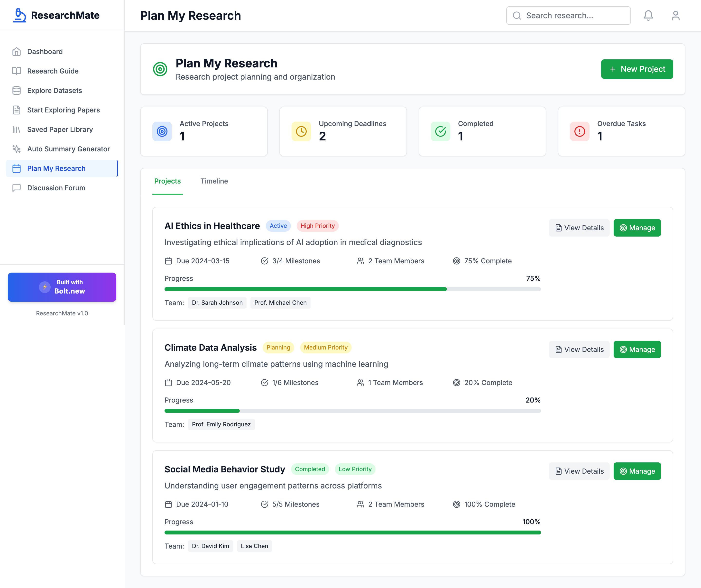Click the Dr. Sarah Johnson team tag
This screenshot has width=701, height=588.
point(217,303)
